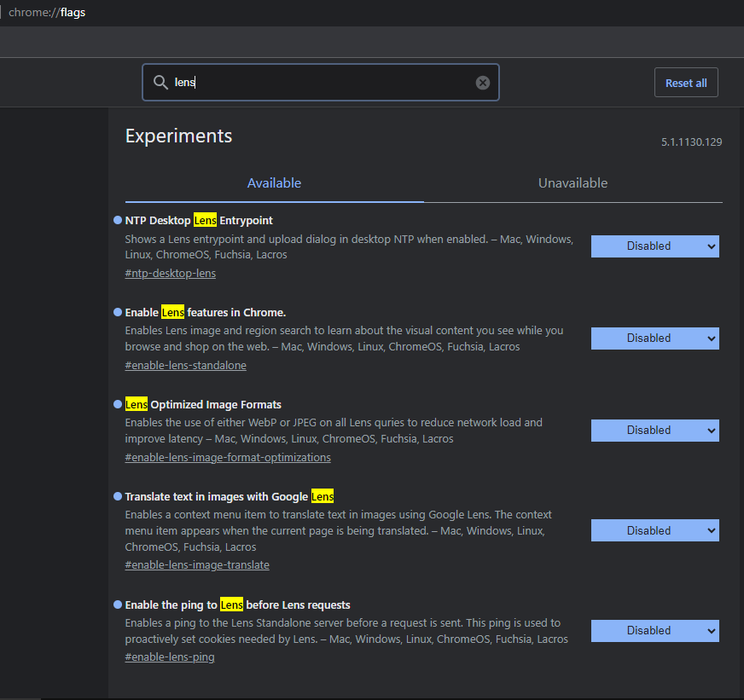Click the description starting "Enables Lens image and region"
Viewport: 744px width, 700px height.
coord(344,338)
